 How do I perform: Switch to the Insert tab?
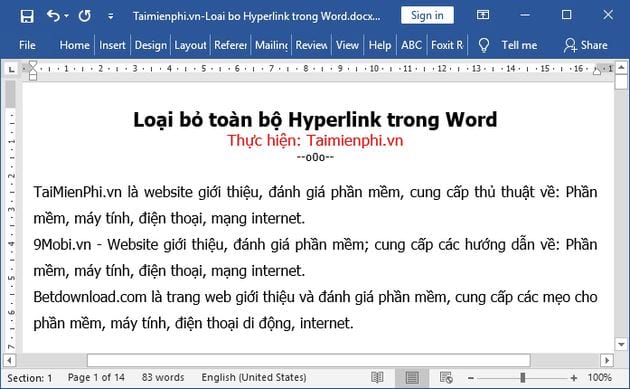(x=112, y=45)
